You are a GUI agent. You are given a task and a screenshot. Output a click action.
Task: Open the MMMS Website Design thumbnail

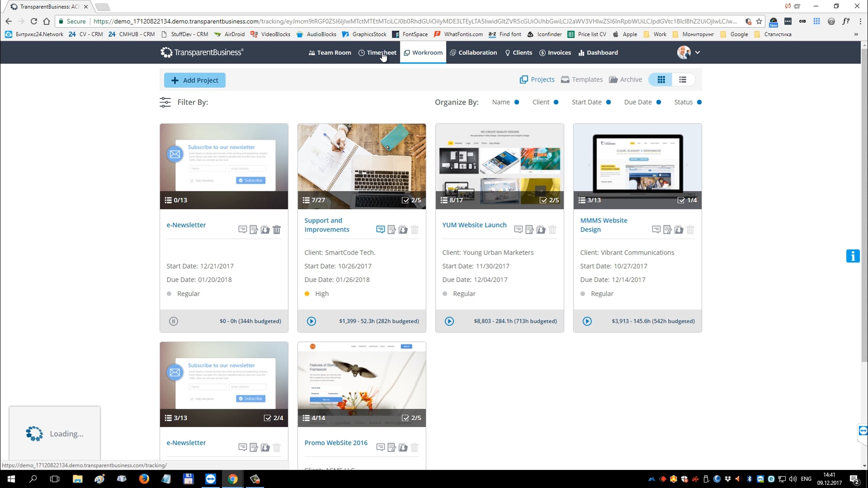click(x=637, y=163)
